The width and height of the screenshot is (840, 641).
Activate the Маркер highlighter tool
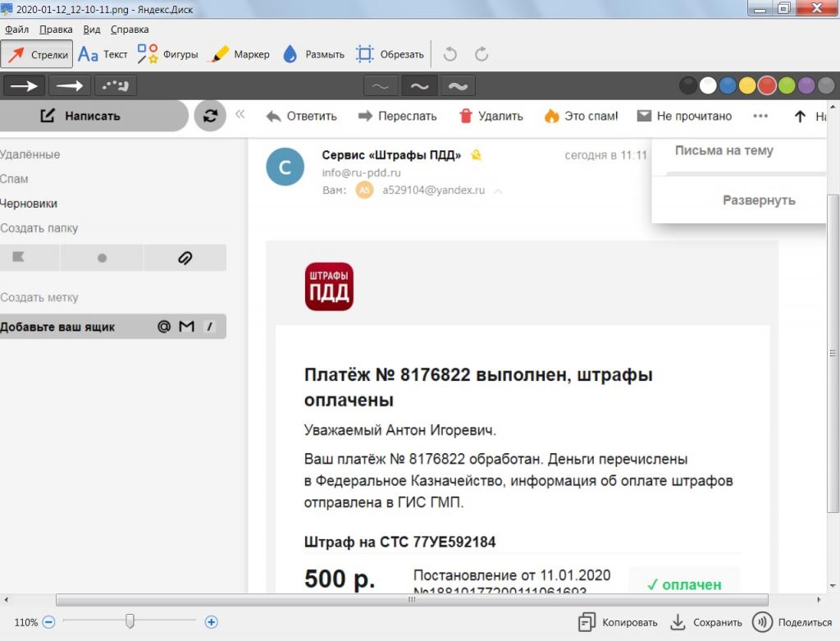pos(240,54)
